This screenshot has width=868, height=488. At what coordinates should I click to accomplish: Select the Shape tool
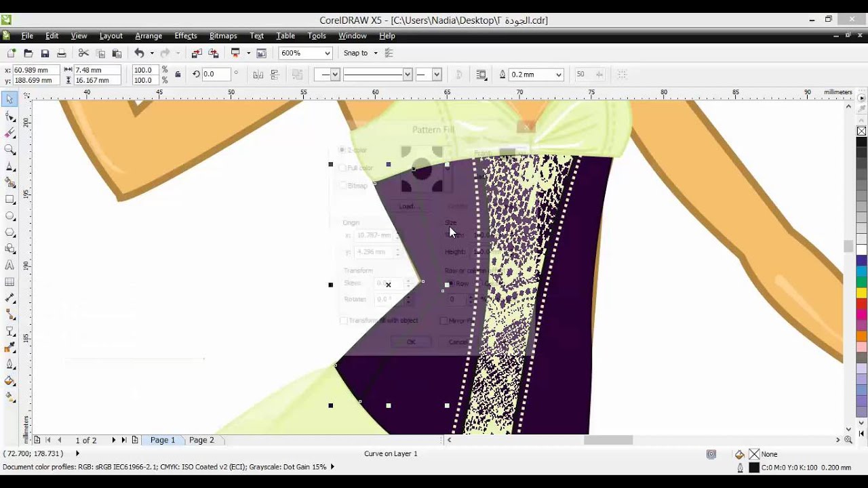click(x=9, y=116)
